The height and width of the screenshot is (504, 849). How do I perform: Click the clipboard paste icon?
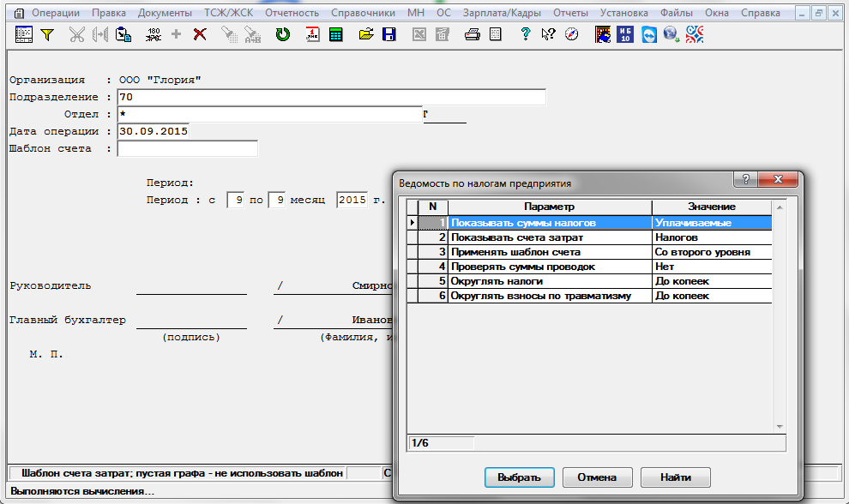pos(123,34)
